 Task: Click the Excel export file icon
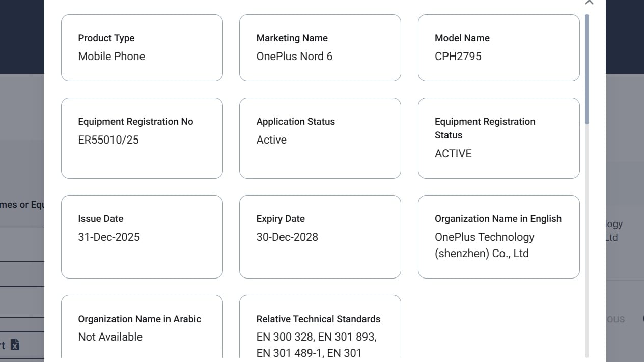click(15, 345)
